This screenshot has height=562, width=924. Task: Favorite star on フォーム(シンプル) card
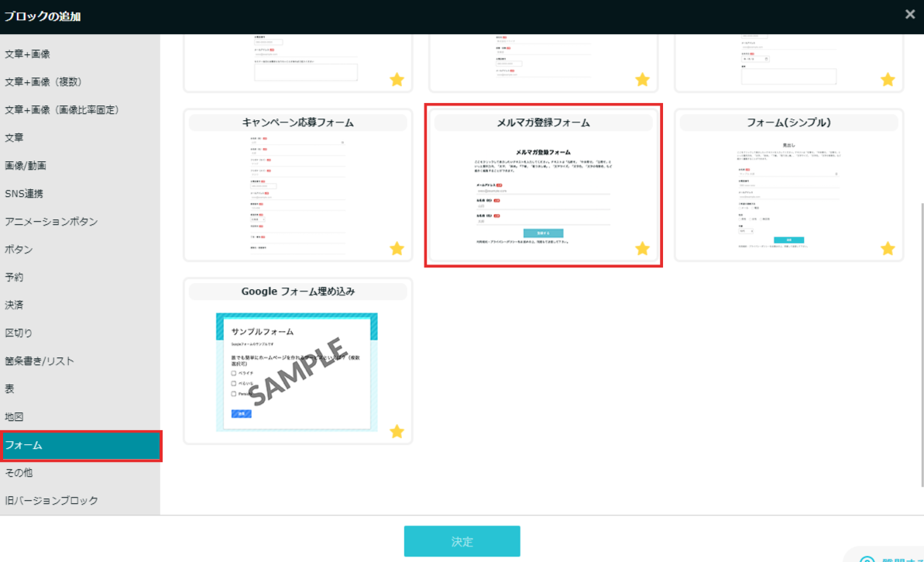click(x=888, y=248)
